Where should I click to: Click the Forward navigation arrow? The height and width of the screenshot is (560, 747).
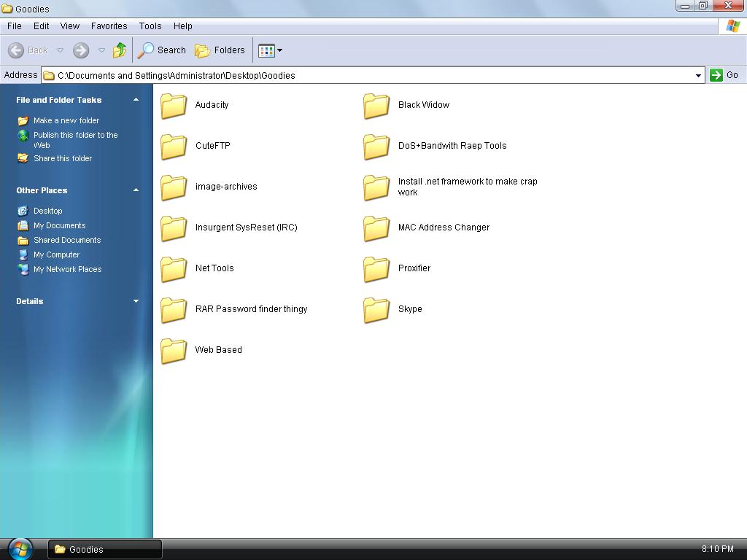click(81, 50)
